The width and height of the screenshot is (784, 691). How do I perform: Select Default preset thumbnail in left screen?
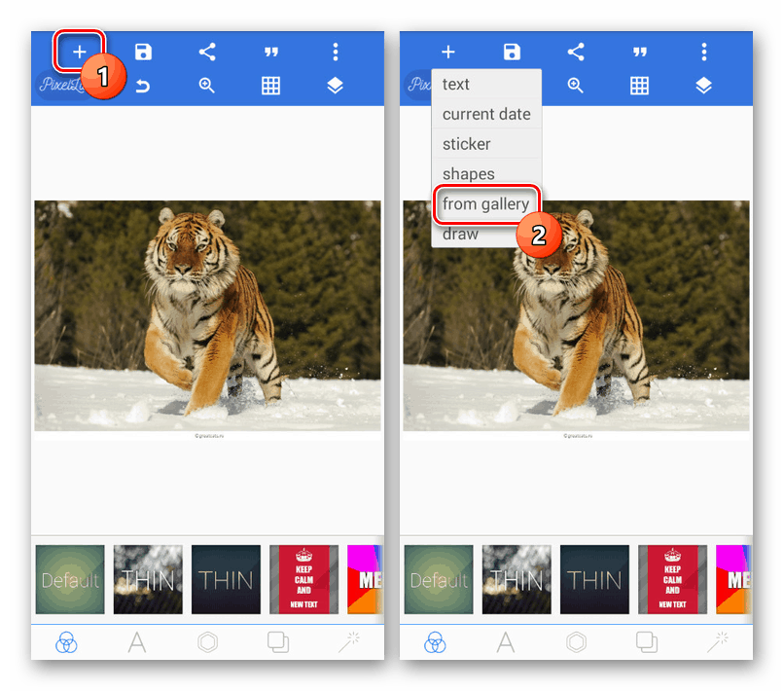tap(70, 579)
